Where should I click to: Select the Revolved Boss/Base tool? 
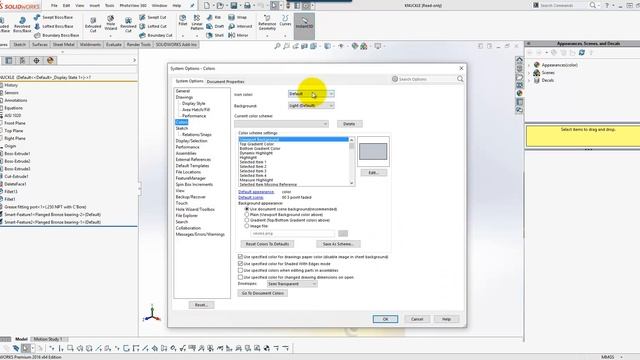click(22, 25)
